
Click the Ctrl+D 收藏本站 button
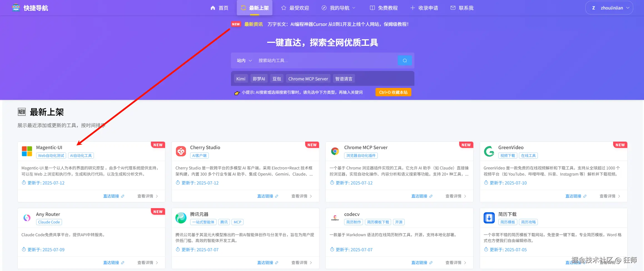point(393,92)
